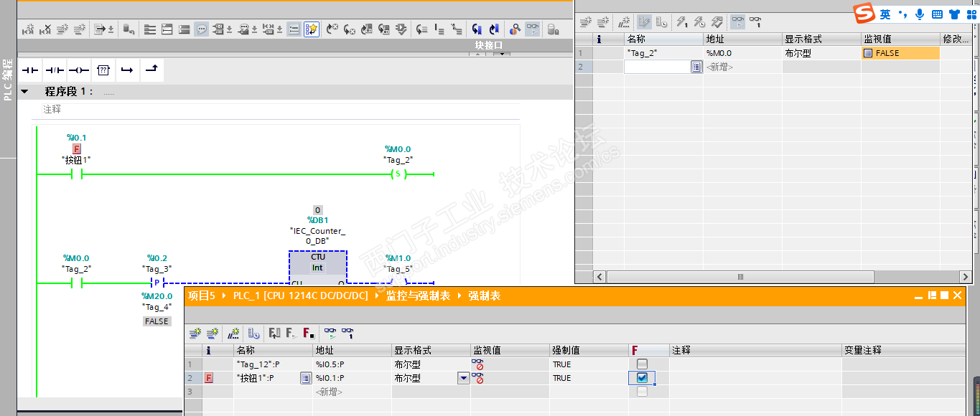Click the Tag_3 positive edge contact %I0.2

[157, 283]
